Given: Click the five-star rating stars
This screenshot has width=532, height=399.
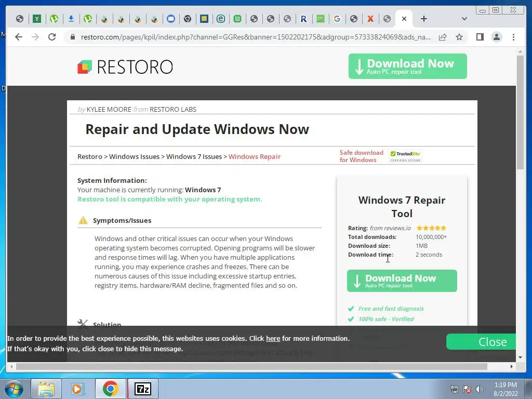Looking at the screenshot, I should [x=431, y=228].
